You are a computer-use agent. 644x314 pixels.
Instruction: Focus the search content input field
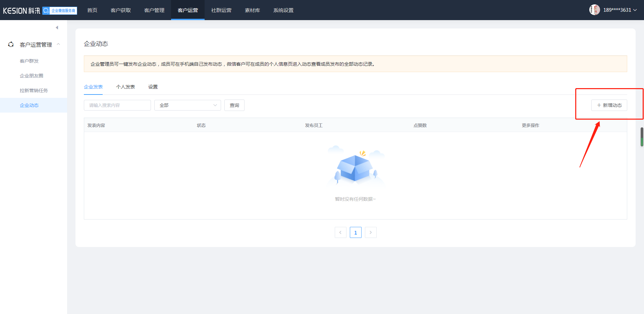pyautogui.click(x=117, y=105)
